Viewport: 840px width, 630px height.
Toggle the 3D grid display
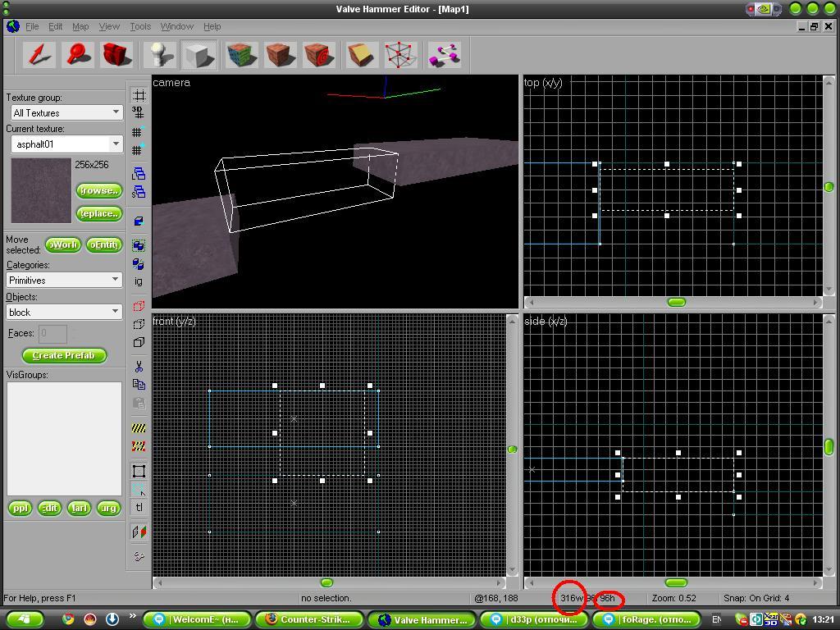pos(138,112)
